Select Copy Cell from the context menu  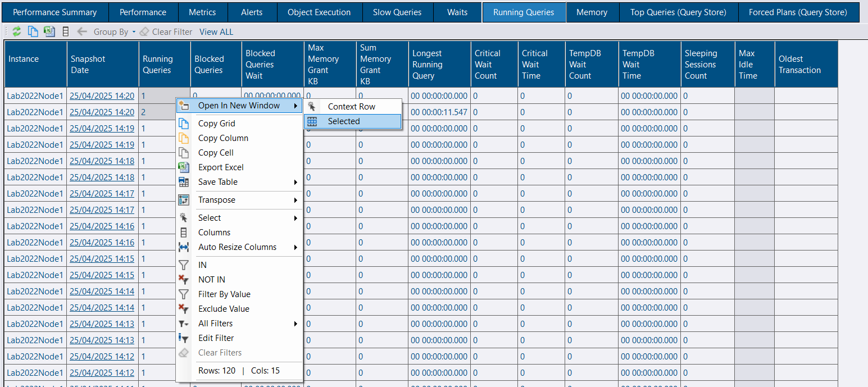[215, 152]
